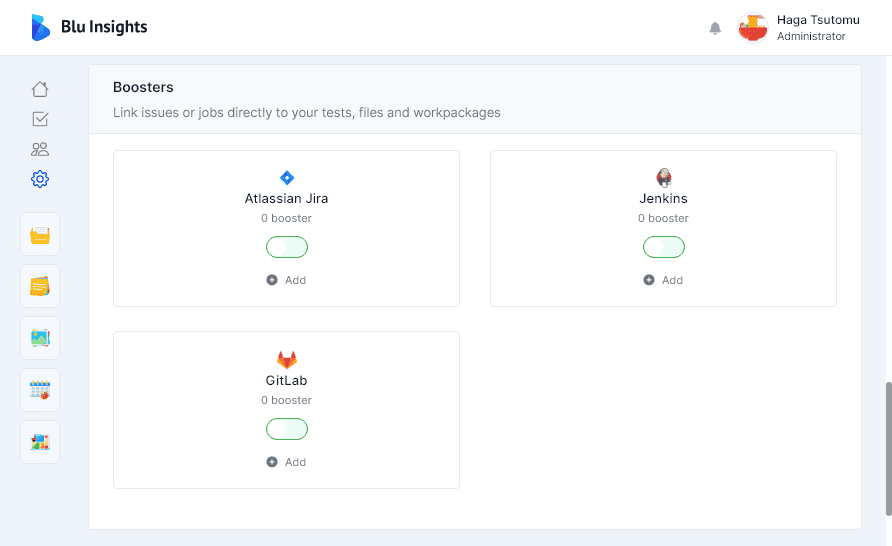892x546 pixels.
Task: Toggle the GitLab booster switch
Action: point(287,429)
